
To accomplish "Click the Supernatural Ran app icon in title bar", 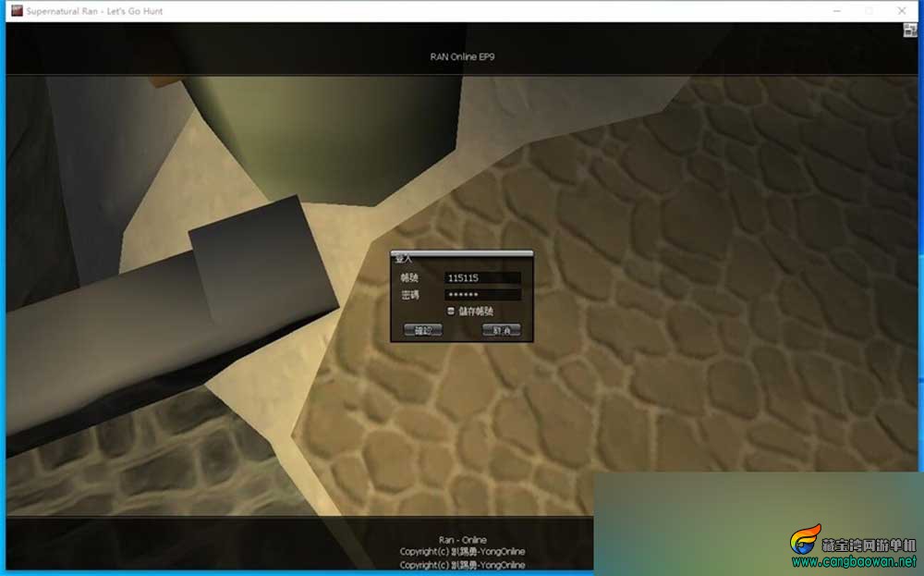I will [17, 10].
